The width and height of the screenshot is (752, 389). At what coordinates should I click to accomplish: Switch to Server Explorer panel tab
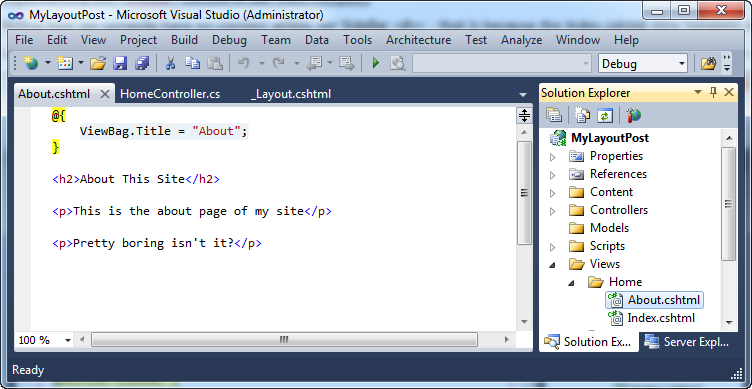(687, 342)
